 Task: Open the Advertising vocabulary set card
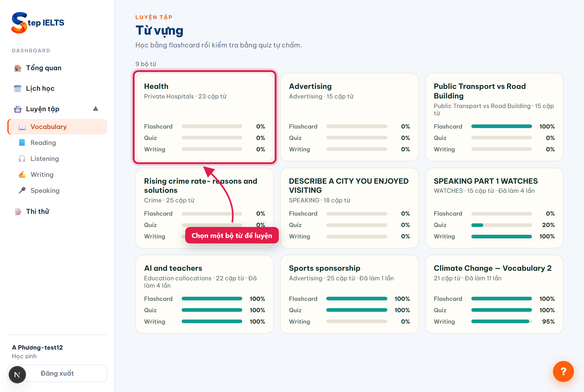[349, 117]
